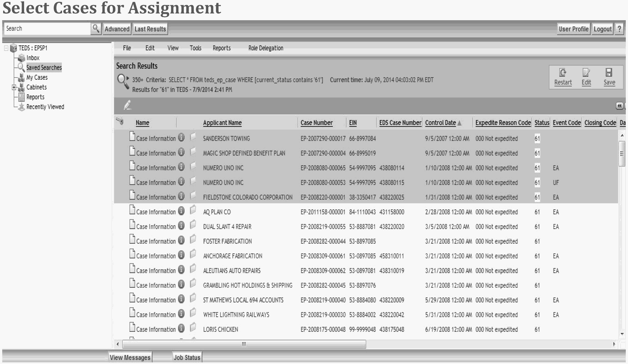Image resolution: width=628 pixels, height=364 pixels.
Task: Click the View Messages button
Action: pos(130,357)
